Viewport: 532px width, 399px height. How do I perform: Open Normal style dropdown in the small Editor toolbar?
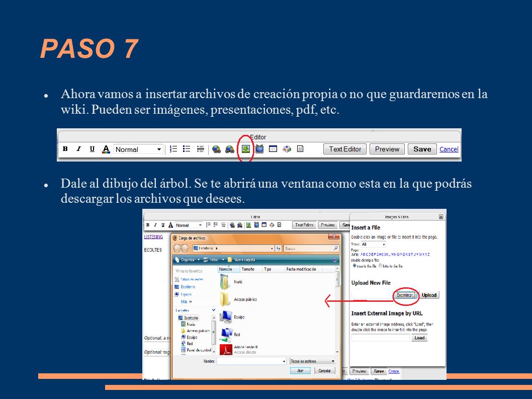189,225
